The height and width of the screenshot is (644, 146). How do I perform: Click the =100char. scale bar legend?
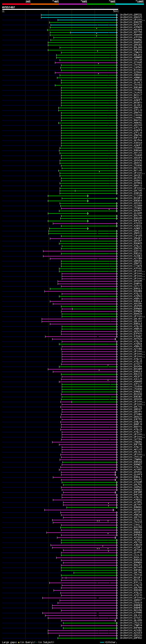(108, 642)
